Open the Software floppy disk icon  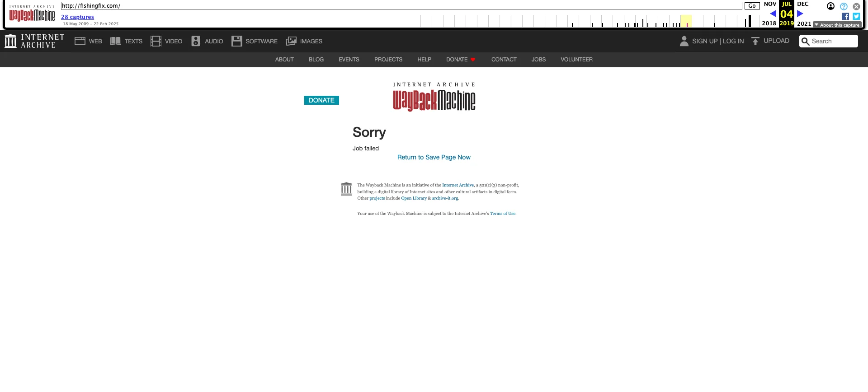(x=237, y=41)
